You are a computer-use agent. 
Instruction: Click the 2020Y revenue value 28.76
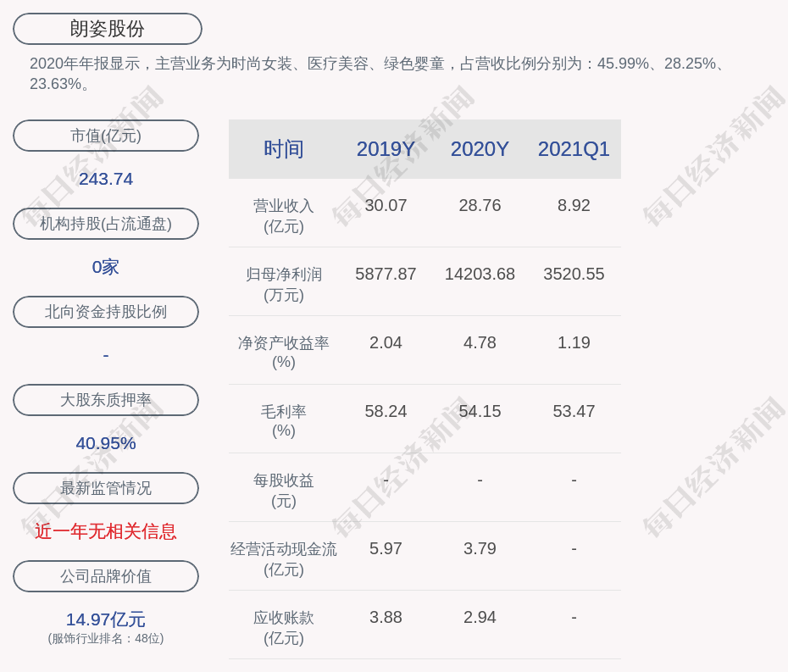click(x=480, y=206)
